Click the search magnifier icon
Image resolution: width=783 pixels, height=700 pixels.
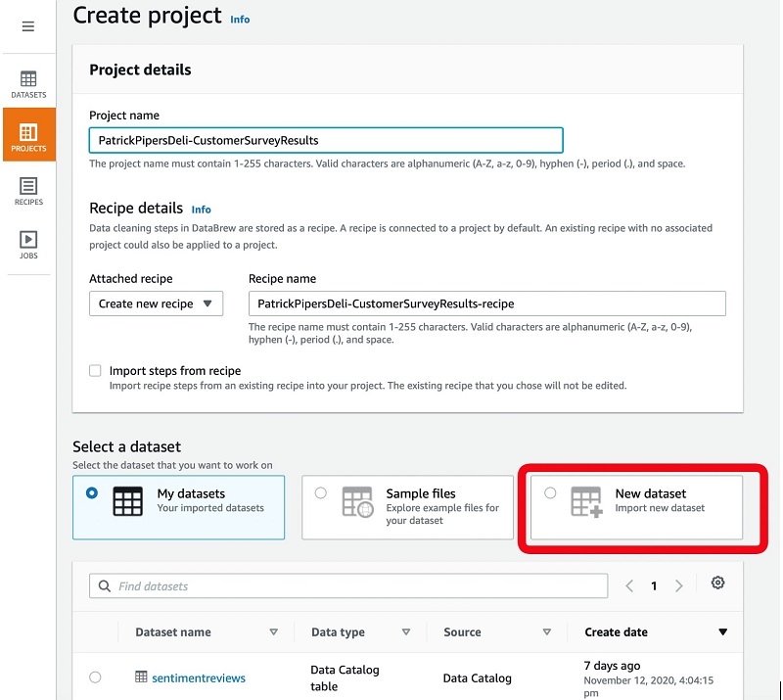click(x=105, y=585)
